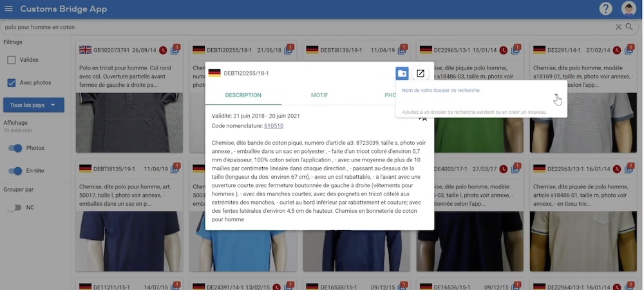The height and width of the screenshot is (290, 644).
Task: Turn off the En-tête display switch
Action: 15,171
